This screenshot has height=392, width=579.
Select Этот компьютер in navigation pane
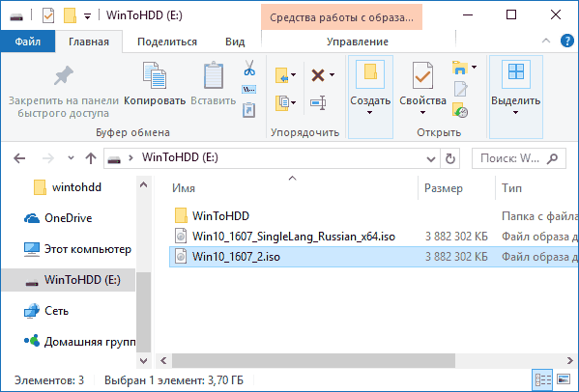[77, 249]
